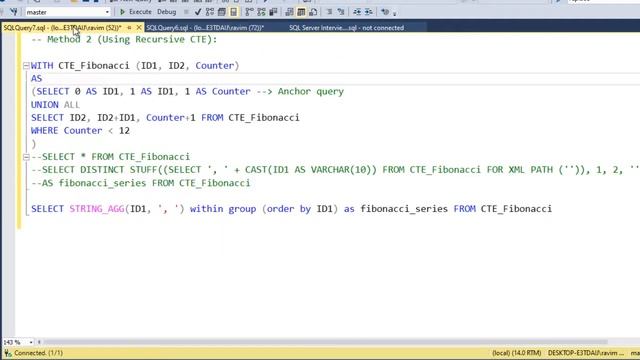Click Uncomment Selected Lines icon
640x360 pixels.
(x=341, y=12)
